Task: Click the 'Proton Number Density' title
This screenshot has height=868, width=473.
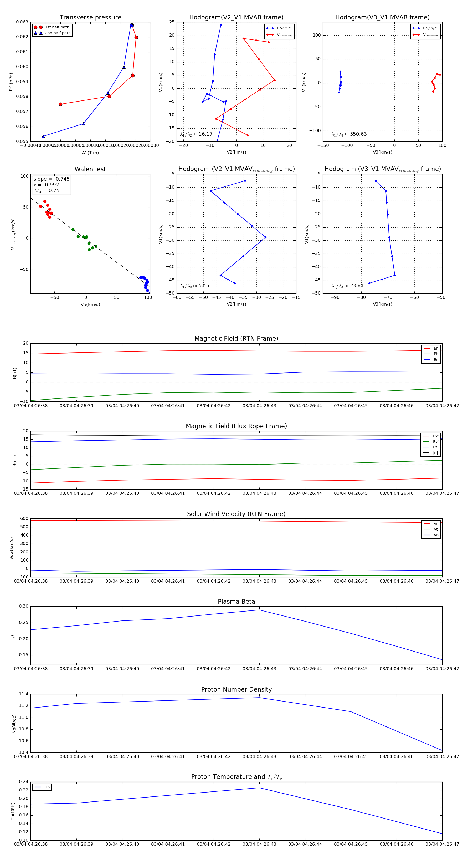Action: (236, 689)
